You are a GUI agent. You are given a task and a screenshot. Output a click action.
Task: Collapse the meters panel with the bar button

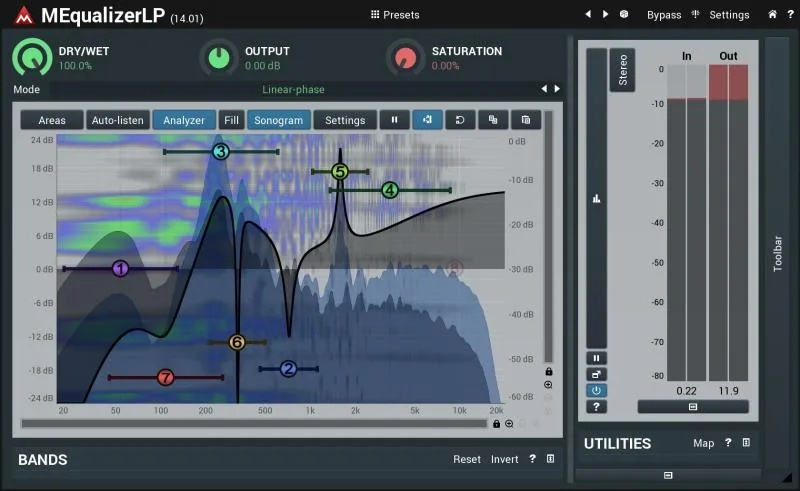click(693, 407)
